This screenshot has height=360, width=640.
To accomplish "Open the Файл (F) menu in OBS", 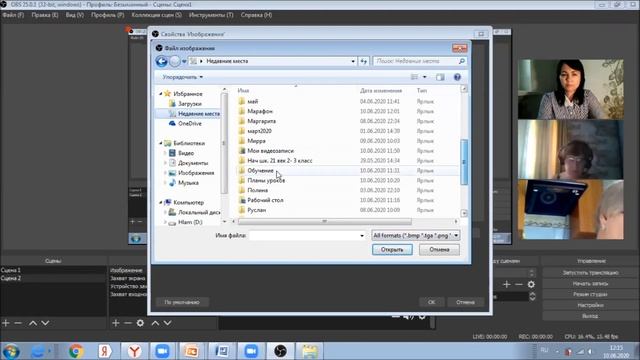I will coord(13,15).
